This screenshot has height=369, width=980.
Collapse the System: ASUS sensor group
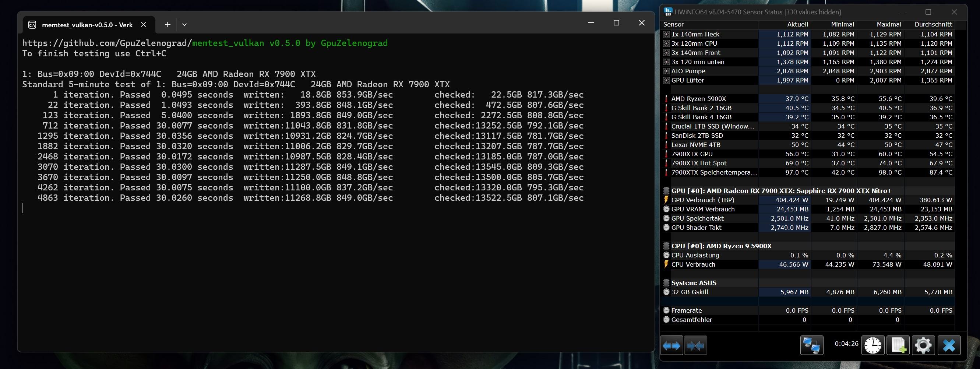click(x=666, y=283)
